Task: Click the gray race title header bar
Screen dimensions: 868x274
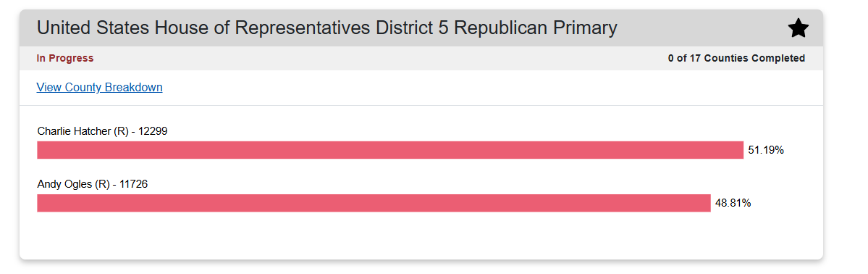Action: [x=421, y=28]
